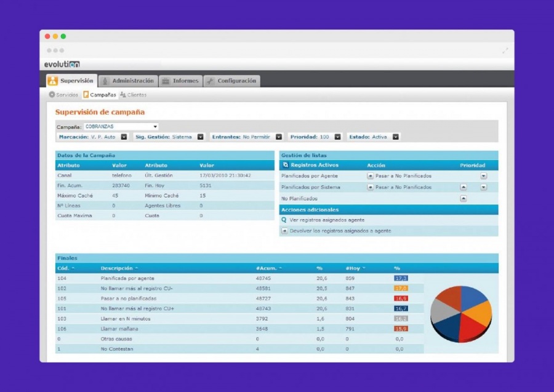Lower priority of Planificados por Agente
The image size is (554, 392).
click(483, 176)
